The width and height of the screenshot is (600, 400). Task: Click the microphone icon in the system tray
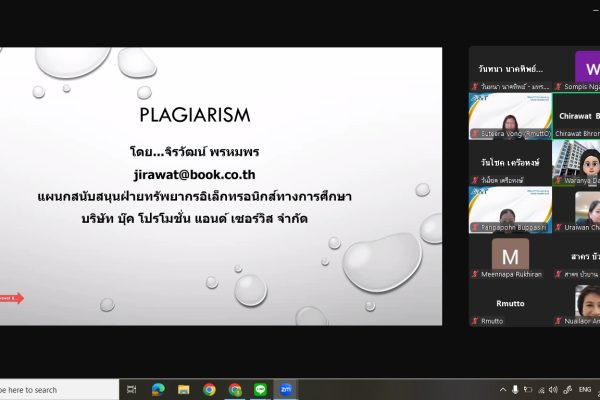click(515, 390)
